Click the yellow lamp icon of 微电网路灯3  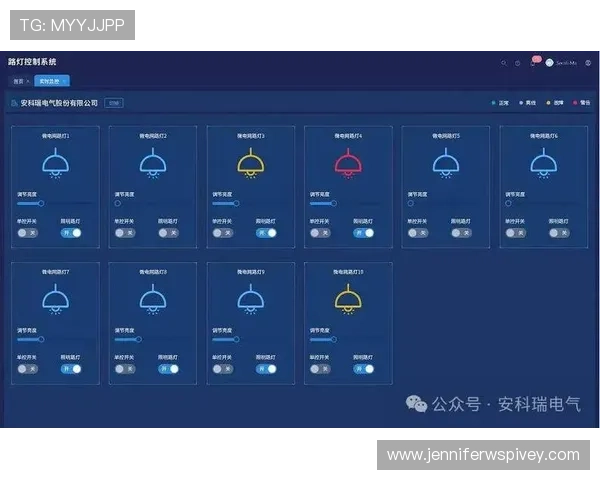tap(250, 162)
